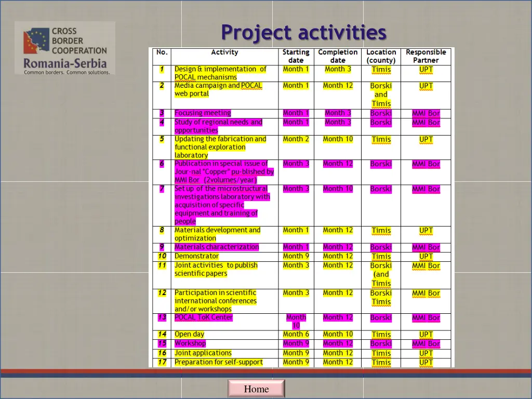Click 'Month 12' completion date for Materials characterization
The height and width of the screenshot is (399, 532).
tap(338, 247)
